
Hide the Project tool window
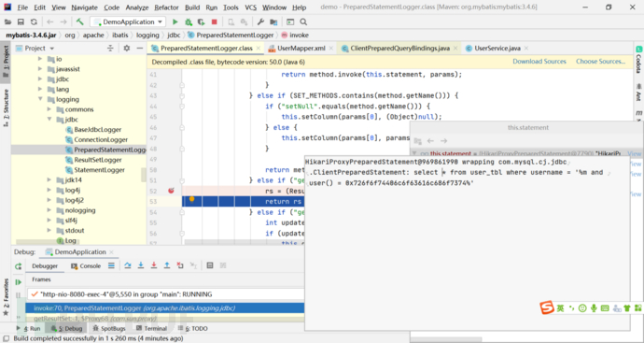point(140,48)
